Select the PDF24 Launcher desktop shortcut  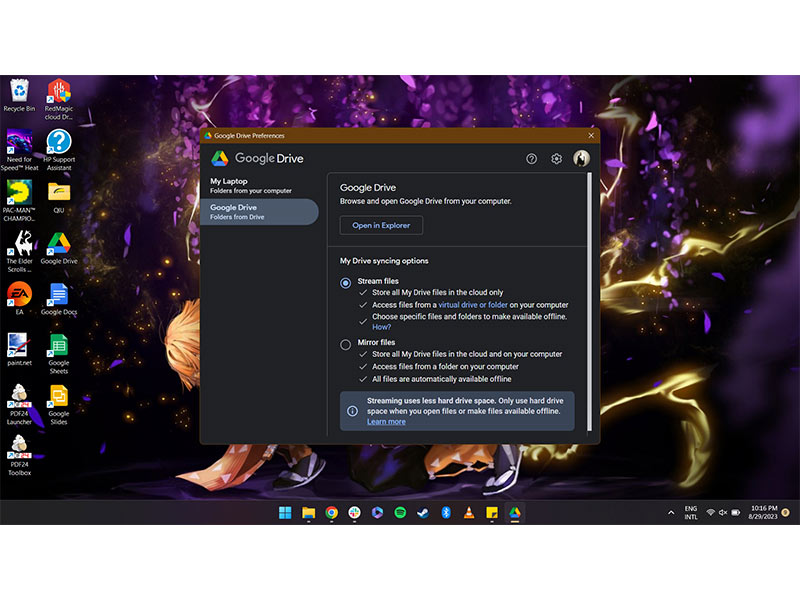click(19, 405)
